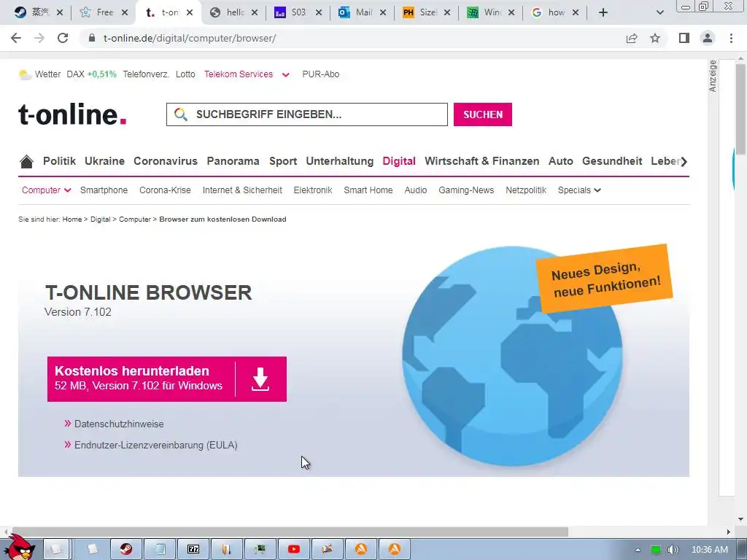Click the t-online logo
The image size is (747, 560).
click(72, 114)
